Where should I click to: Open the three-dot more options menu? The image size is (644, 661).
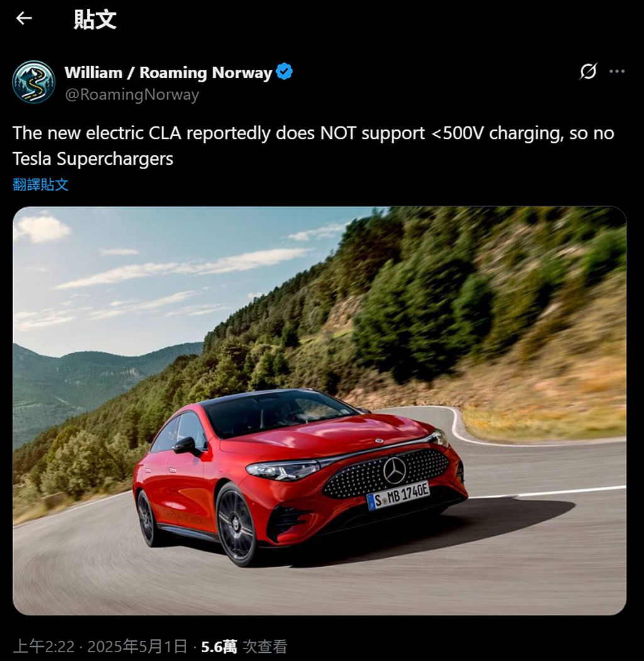617,71
